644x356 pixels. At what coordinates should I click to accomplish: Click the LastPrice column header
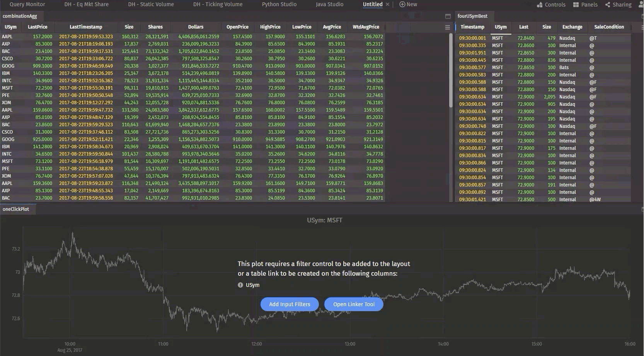(x=37, y=27)
